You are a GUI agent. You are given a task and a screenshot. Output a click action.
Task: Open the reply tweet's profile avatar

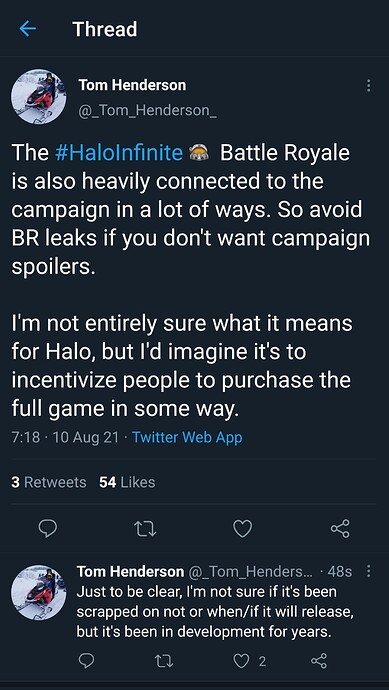(38, 593)
